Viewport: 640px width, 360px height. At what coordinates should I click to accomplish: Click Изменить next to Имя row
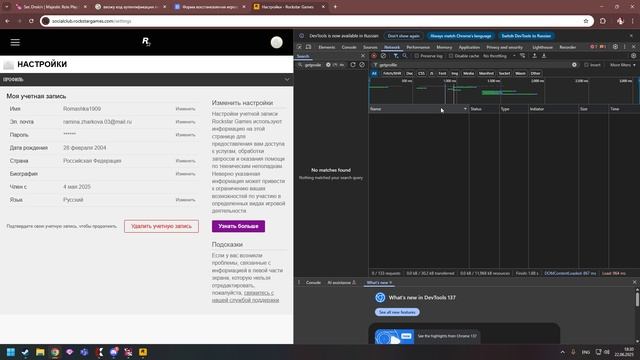[x=185, y=109]
